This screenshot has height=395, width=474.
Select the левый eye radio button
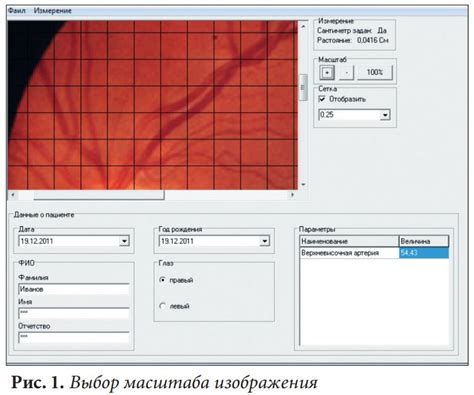pos(162,306)
